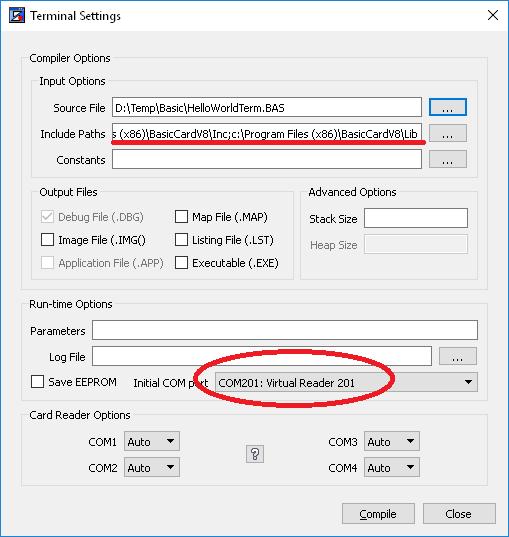Viewport: 509px width, 537px height.
Task: Click the Close button
Action: pyautogui.click(x=459, y=513)
